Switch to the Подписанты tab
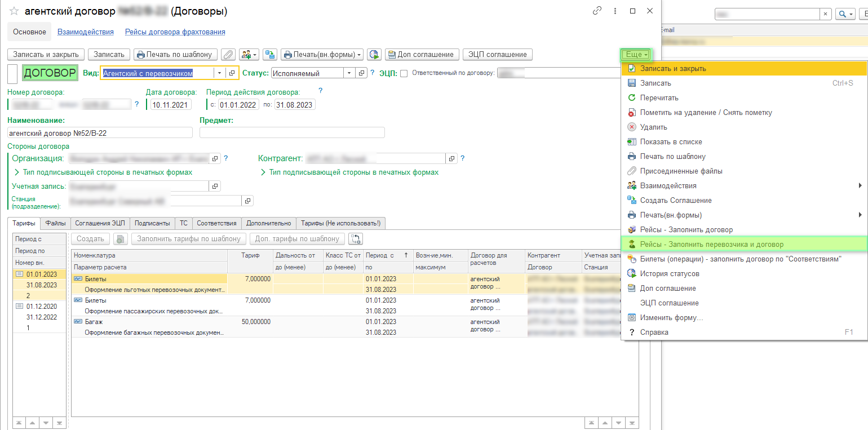This screenshot has height=430, width=868. (152, 223)
